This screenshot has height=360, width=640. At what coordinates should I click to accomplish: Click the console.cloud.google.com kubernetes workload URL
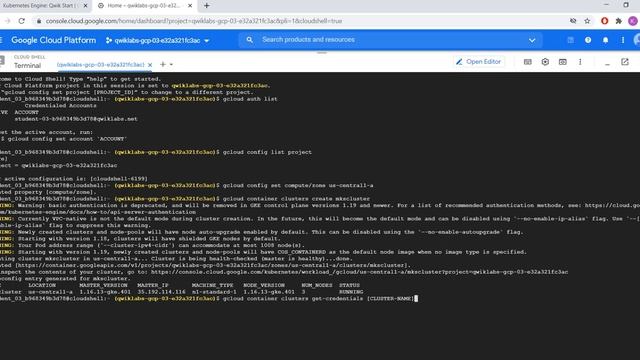[359, 272]
